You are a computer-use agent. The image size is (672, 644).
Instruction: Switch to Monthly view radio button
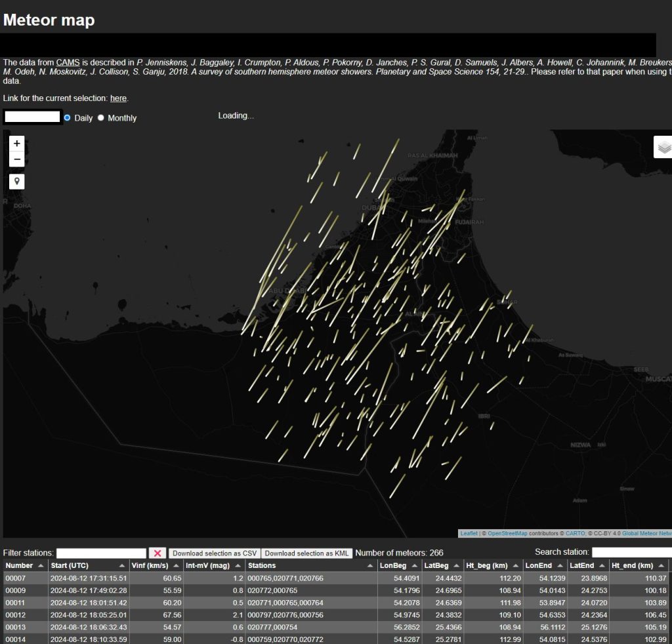point(101,118)
